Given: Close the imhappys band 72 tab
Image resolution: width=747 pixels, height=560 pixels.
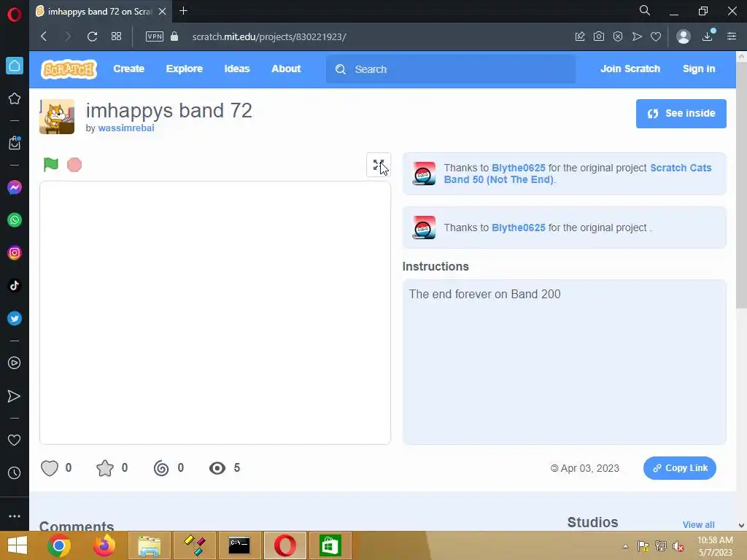Looking at the screenshot, I should click(162, 11).
